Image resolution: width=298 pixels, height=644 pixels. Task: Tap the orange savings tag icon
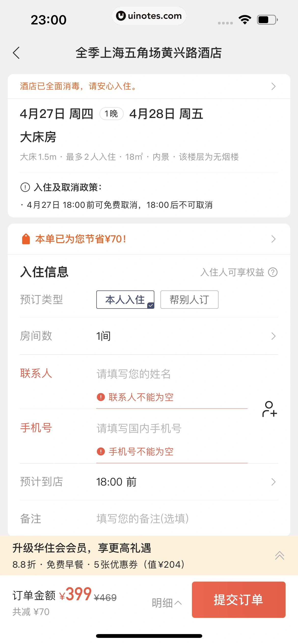26,239
